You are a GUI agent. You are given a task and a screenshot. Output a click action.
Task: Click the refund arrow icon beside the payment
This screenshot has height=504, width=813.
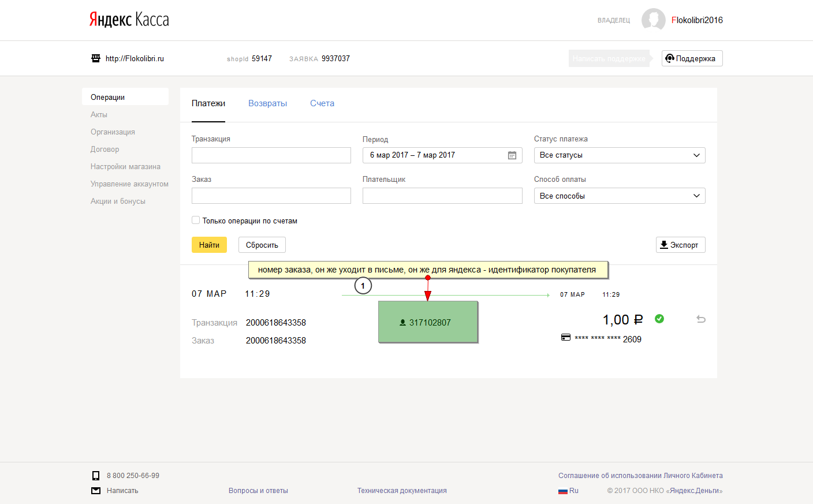coord(701,319)
